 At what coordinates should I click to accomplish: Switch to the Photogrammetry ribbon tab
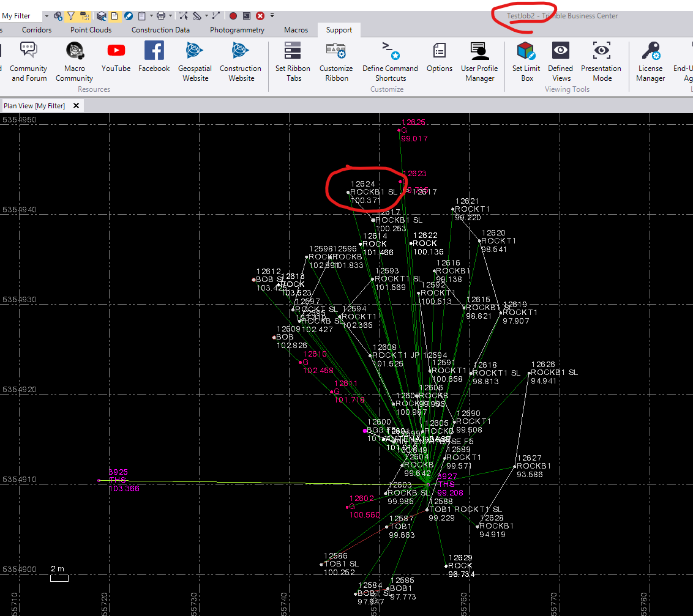237,29
